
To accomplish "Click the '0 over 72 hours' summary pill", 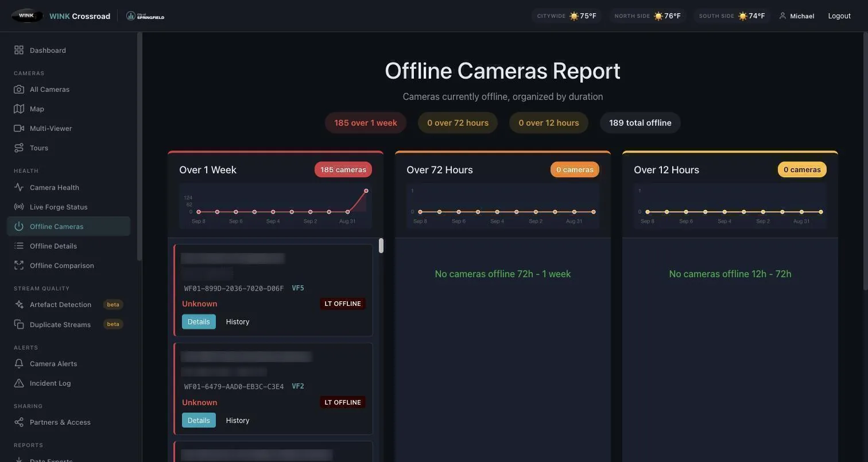I will point(458,123).
